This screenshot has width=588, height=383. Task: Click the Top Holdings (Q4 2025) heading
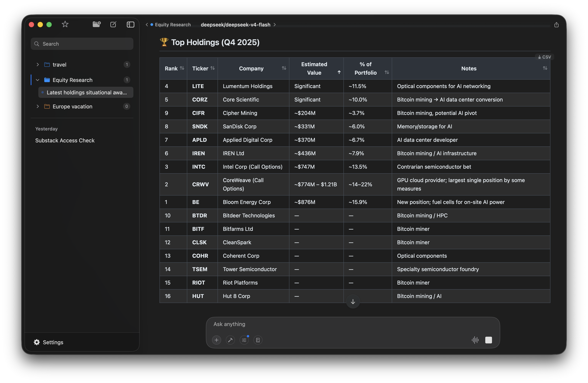coord(215,42)
